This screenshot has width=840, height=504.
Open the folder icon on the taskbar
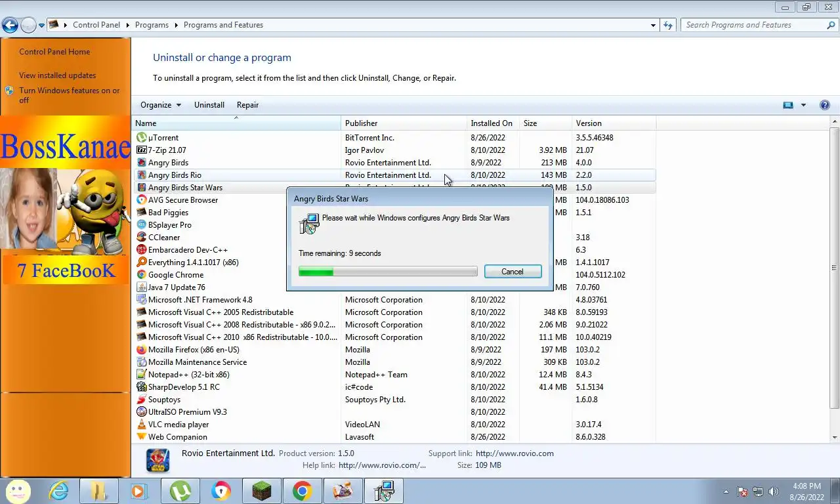98,491
